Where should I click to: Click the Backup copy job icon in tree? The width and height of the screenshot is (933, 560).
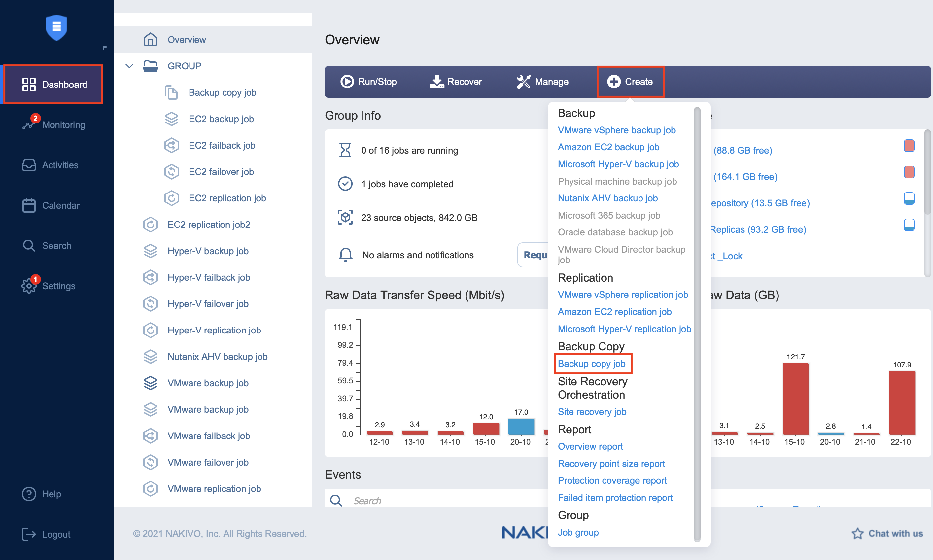[171, 92]
